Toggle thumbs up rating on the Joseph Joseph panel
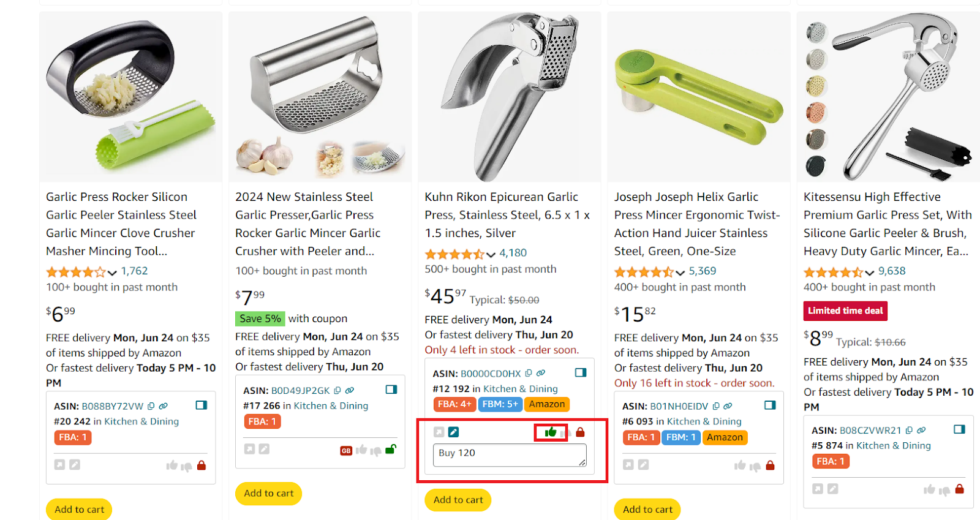 pos(740,465)
